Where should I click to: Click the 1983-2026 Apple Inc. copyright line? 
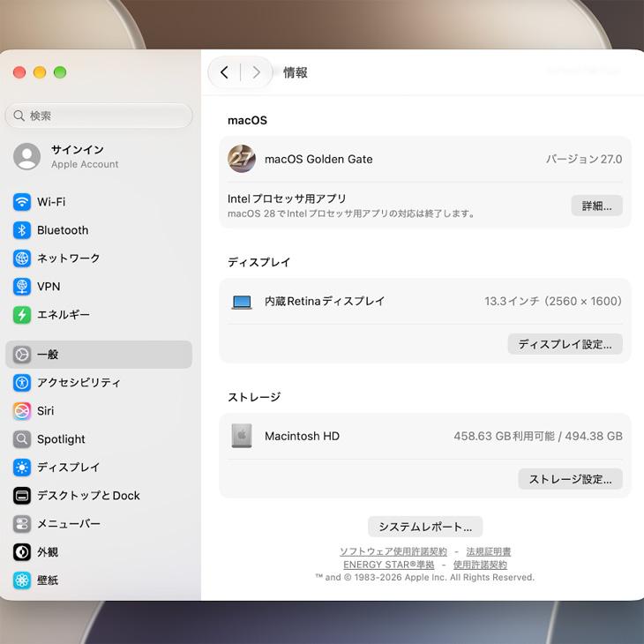pos(425,578)
